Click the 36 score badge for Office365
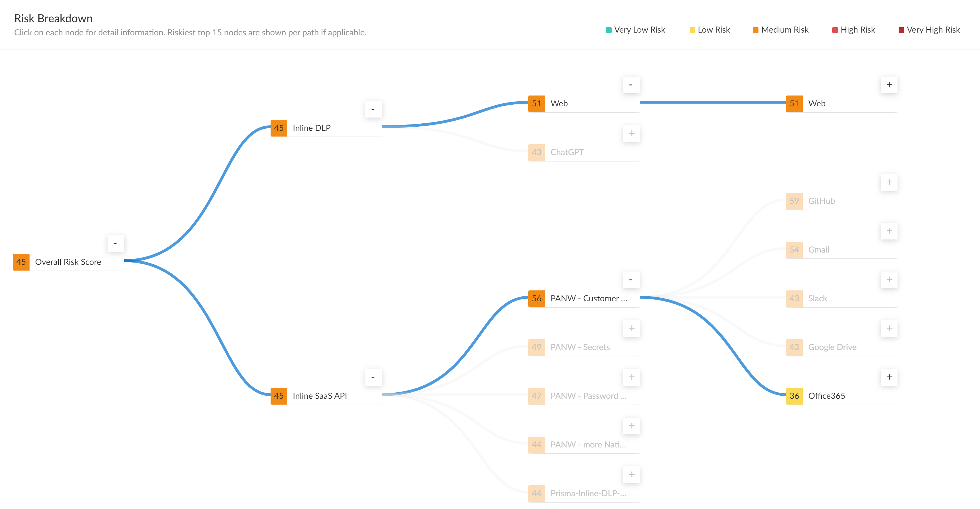The height and width of the screenshot is (509, 980). point(794,396)
